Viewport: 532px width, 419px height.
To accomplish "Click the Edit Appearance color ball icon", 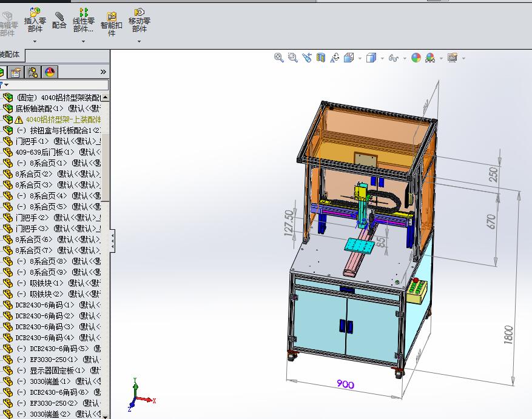I will pyautogui.click(x=416, y=58).
